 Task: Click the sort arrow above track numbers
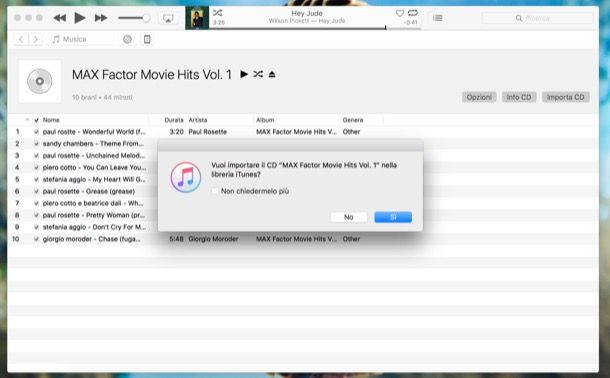[x=27, y=119]
